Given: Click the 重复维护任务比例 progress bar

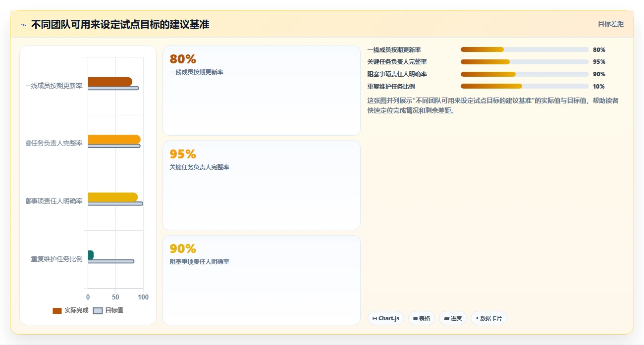Looking at the screenshot, I should 525,86.
